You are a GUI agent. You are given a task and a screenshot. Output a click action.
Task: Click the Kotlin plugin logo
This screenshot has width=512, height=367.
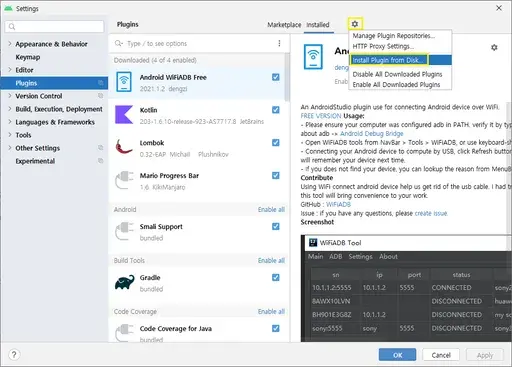(x=124, y=114)
